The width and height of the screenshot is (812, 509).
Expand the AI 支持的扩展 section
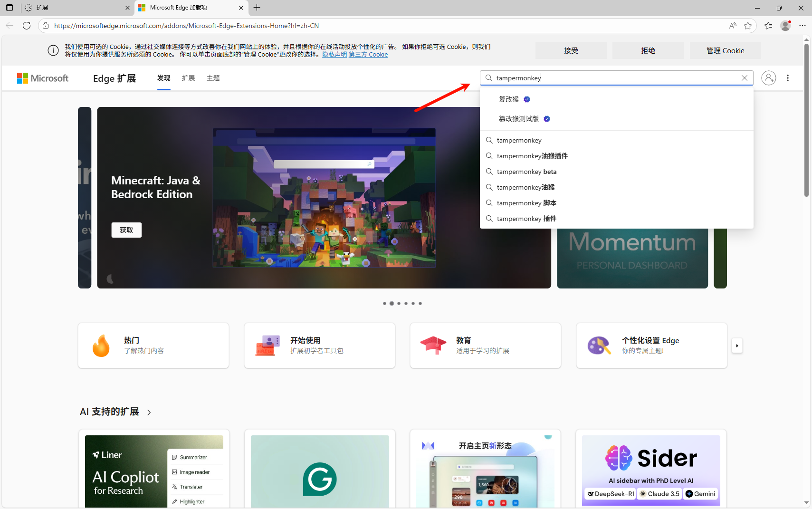149,412
